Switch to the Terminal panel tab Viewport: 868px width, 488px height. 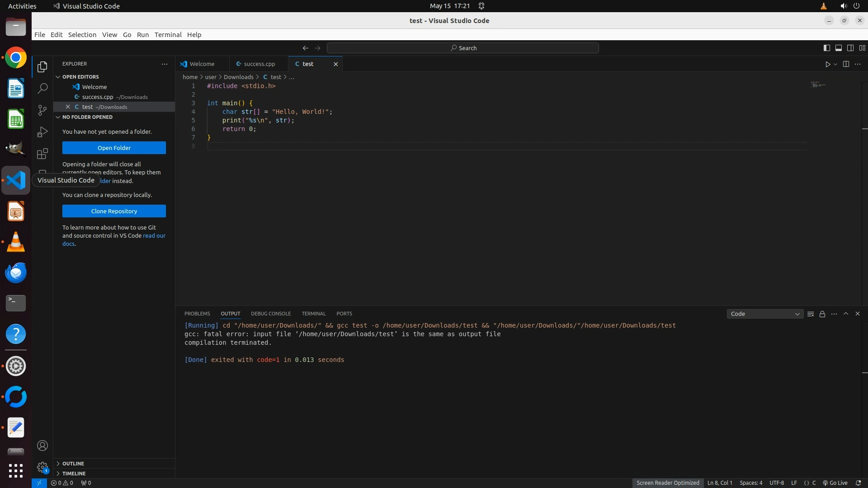pos(313,314)
